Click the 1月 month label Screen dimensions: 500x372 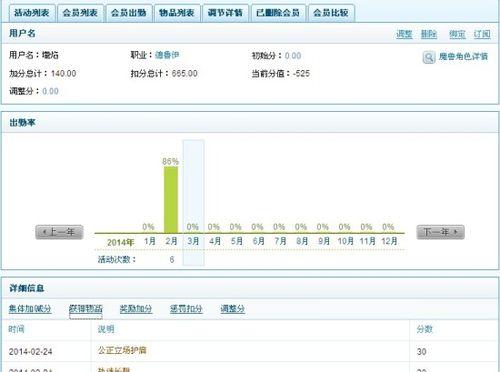coord(150,241)
